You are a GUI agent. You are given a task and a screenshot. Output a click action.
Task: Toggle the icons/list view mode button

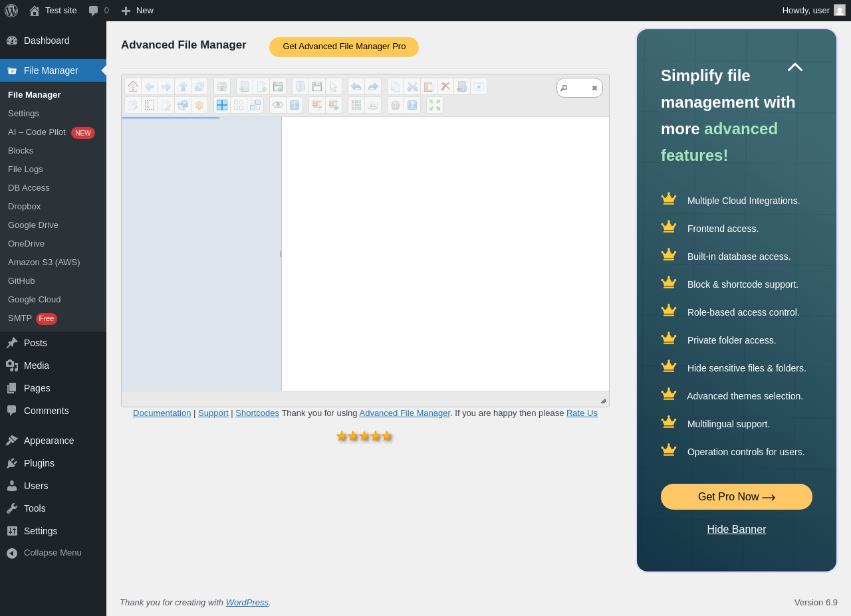point(356,105)
